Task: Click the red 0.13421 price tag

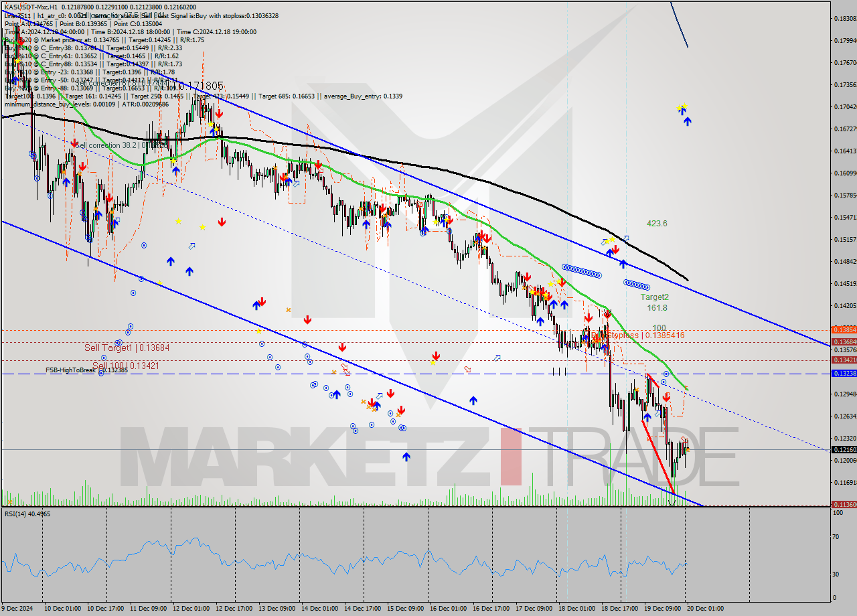Action: [x=844, y=360]
